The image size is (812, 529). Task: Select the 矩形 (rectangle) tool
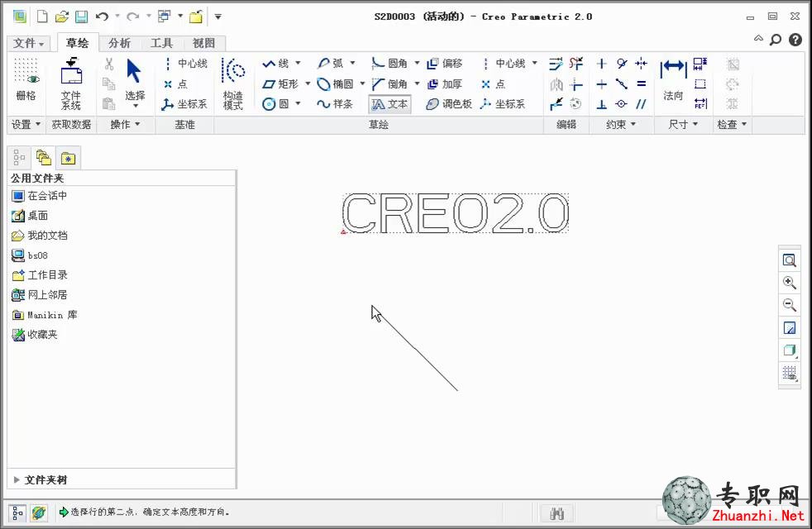pyautogui.click(x=280, y=83)
